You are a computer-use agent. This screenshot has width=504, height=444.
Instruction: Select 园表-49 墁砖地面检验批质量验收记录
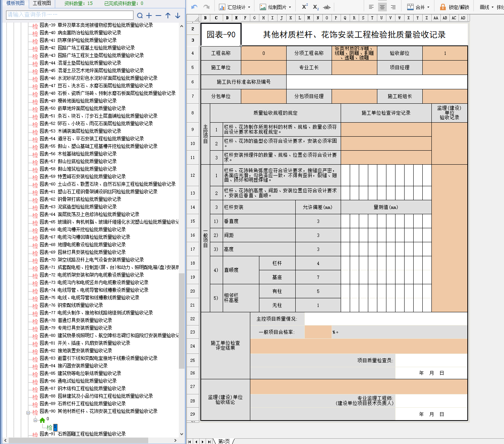point(78,101)
